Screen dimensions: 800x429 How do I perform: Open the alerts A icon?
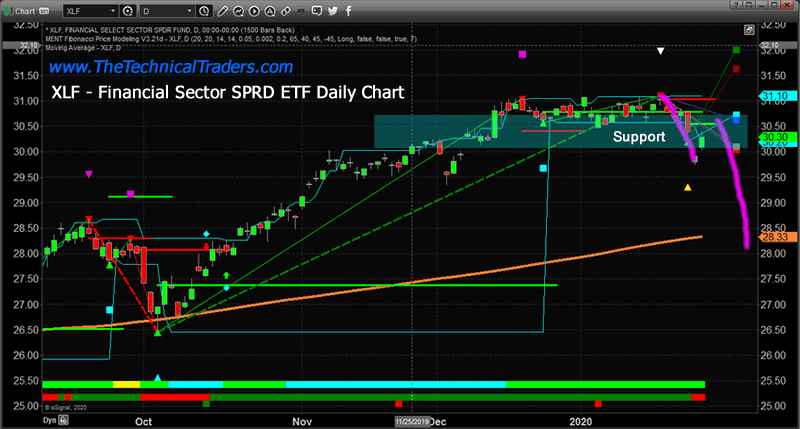coord(270,11)
